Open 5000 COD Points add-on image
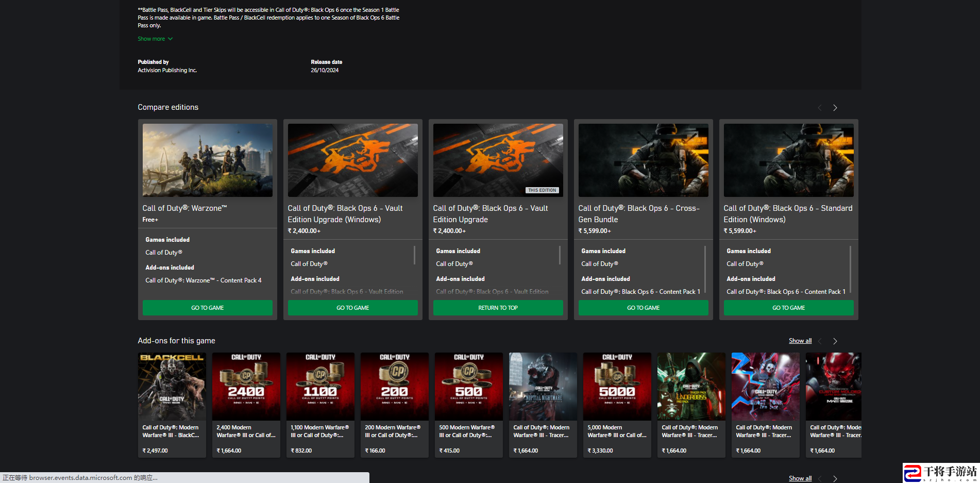 (x=617, y=387)
